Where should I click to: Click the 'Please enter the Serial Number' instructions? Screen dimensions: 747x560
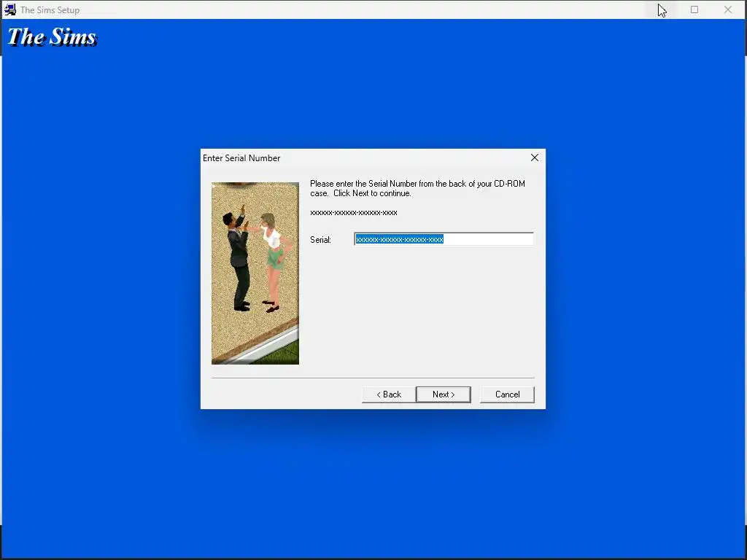(x=417, y=189)
